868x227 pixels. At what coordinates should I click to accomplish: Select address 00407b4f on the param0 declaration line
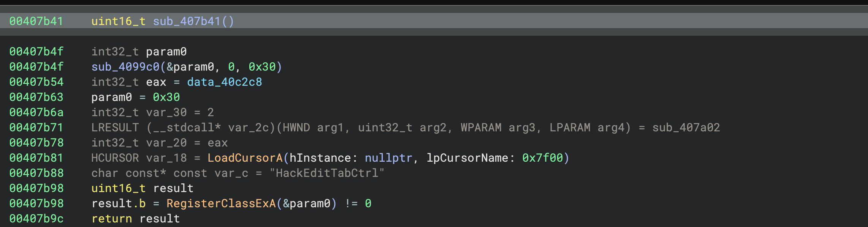(x=36, y=52)
